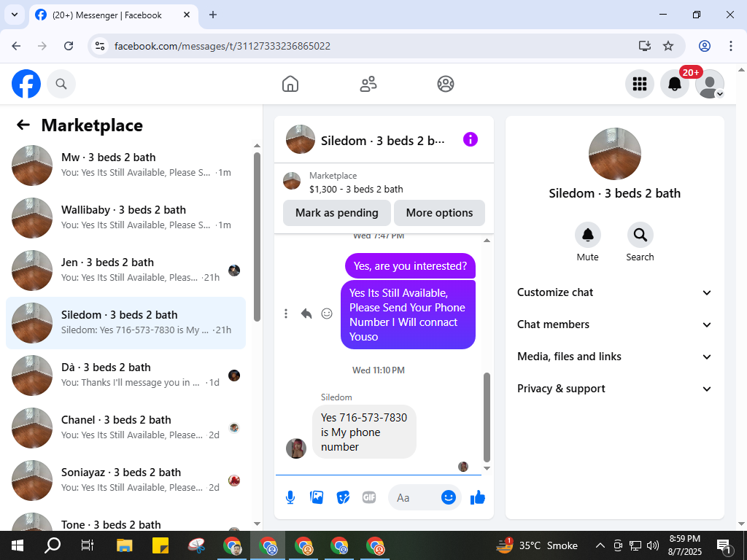Open the Friends icon in top navigation

click(368, 84)
